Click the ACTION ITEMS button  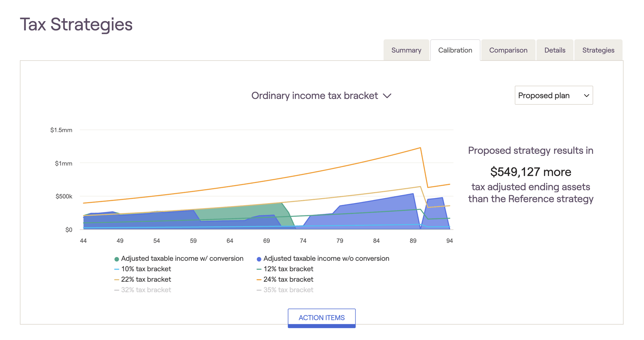click(x=321, y=318)
